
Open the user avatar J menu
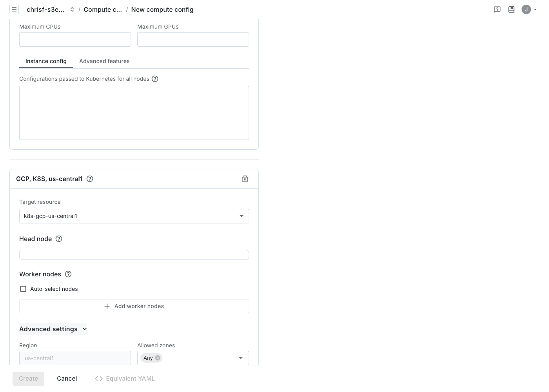click(x=529, y=9)
